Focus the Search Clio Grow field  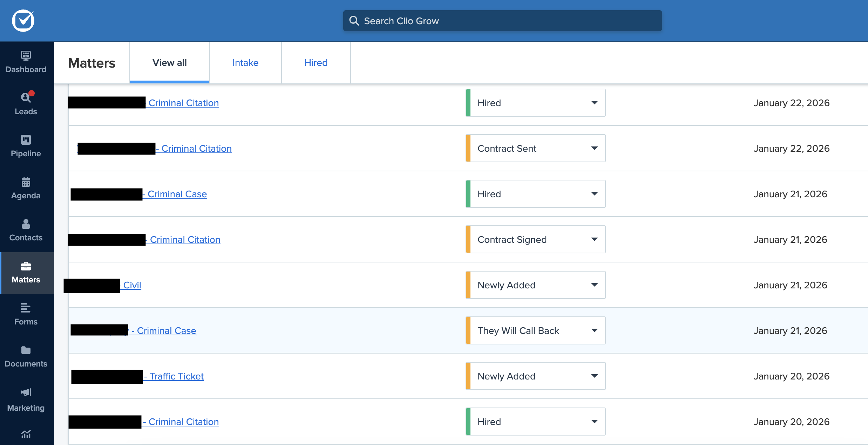pos(502,21)
